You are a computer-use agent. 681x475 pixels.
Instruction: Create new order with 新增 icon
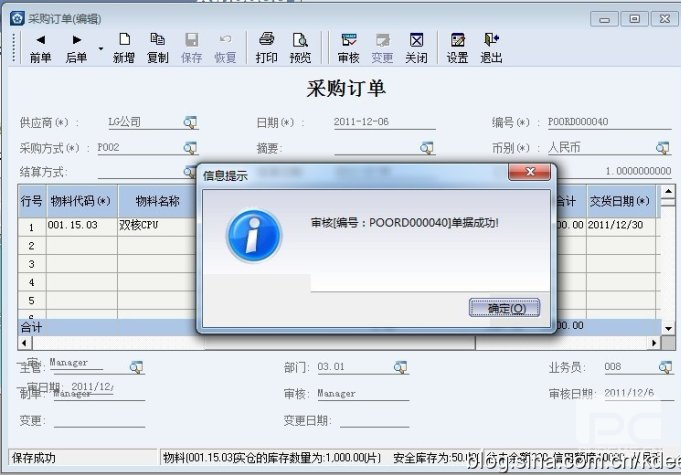pyautogui.click(x=124, y=47)
